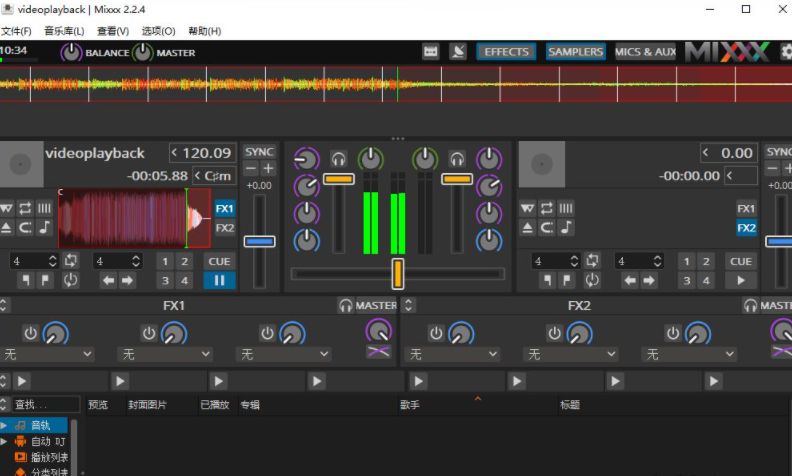
Task: Click the broadcast satellite dish icon
Action: pos(458,52)
